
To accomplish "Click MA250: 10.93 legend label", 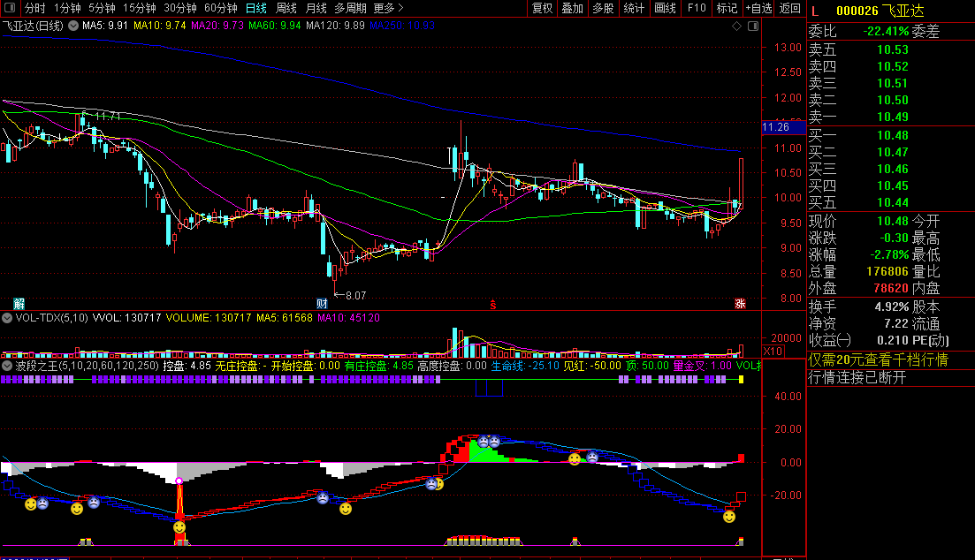I will click(x=401, y=26).
